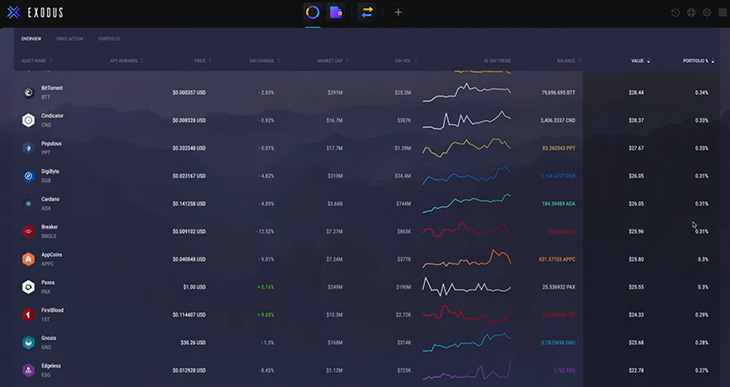The height and width of the screenshot is (387, 730).
Task: Click balance 184.39489 ADA
Action: [559, 204]
